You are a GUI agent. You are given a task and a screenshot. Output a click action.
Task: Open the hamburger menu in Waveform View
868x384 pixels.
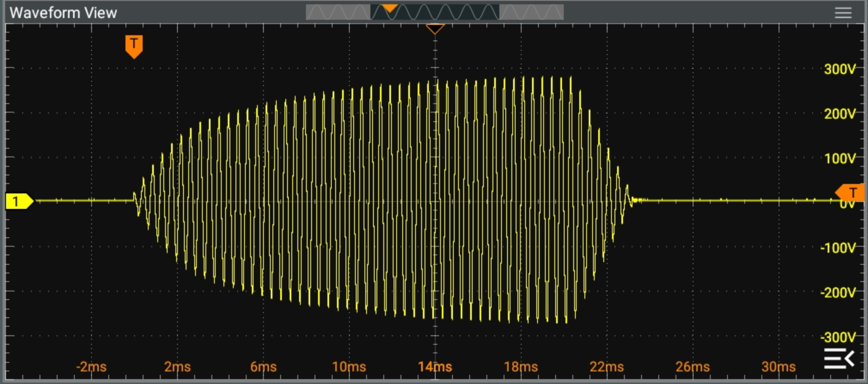[843, 13]
